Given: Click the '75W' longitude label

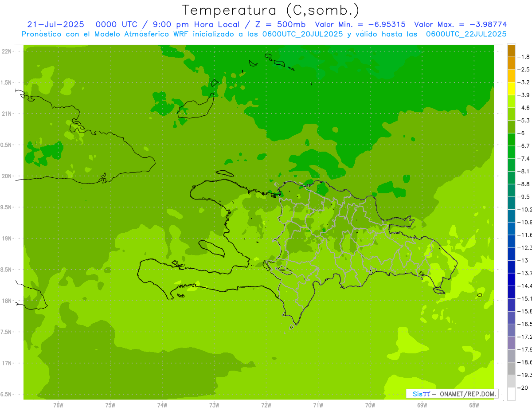Looking at the screenshot, I should [110, 405].
